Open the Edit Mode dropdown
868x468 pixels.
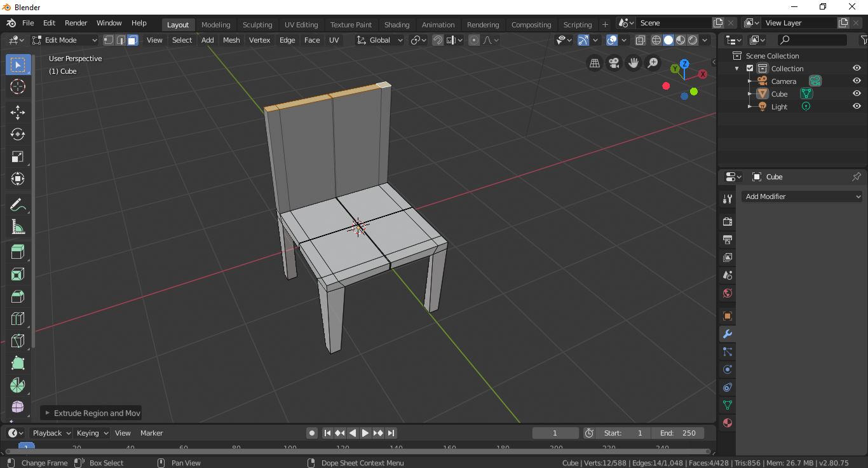click(64, 39)
